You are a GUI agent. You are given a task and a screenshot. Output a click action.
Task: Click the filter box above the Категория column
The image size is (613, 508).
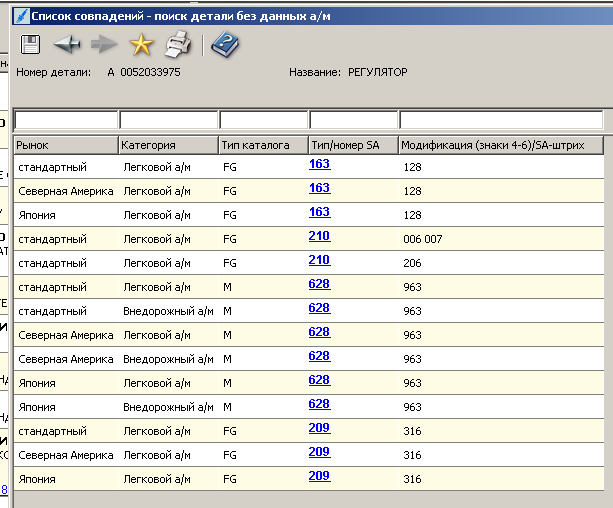click(x=168, y=120)
